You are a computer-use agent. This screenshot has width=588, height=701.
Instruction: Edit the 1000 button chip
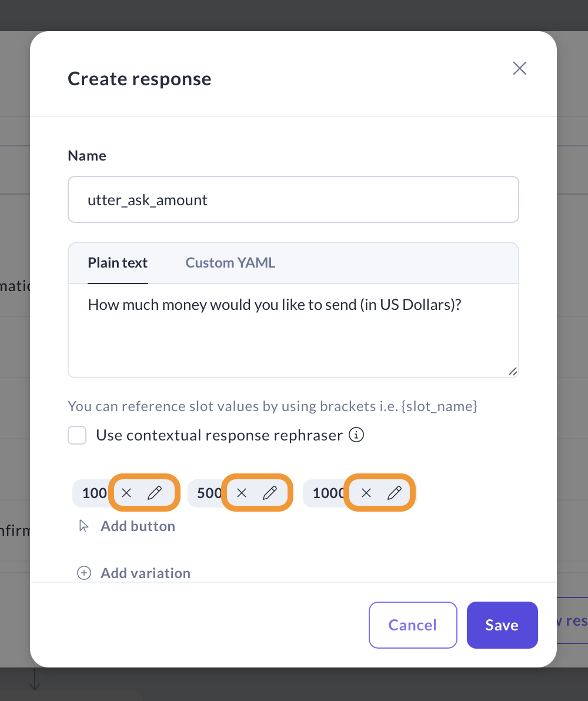pyautogui.click(x=395, y=493)
